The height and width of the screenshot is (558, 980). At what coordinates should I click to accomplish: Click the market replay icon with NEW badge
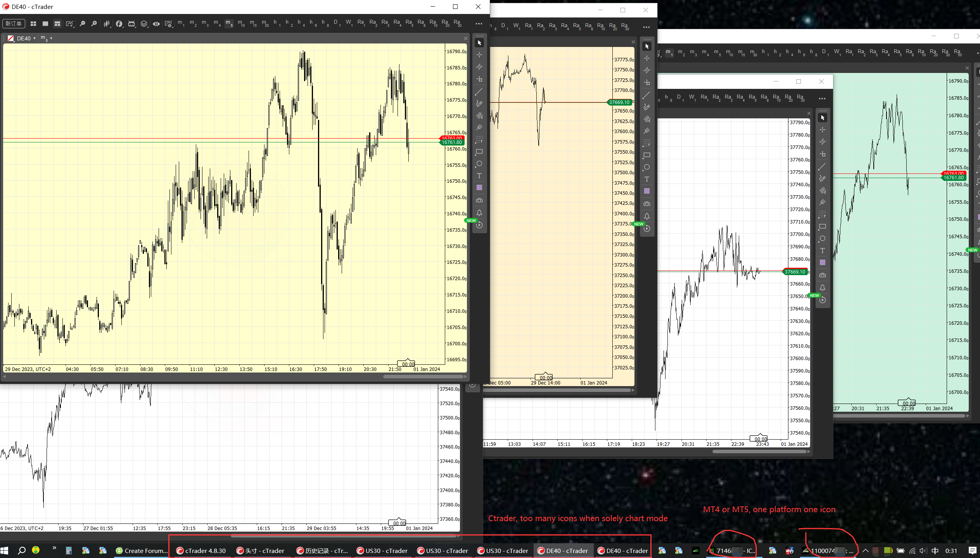point(479,225)
